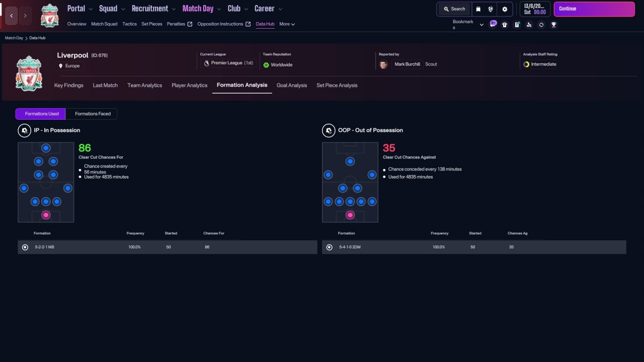Click the Out of Possession football icon

328,130
